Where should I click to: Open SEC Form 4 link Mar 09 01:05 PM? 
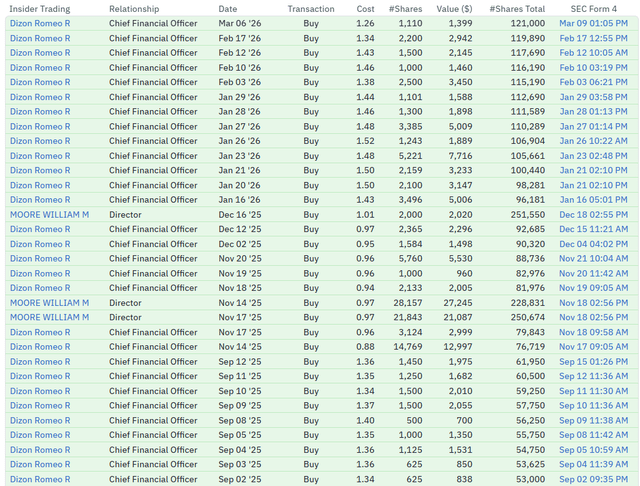pos(593,23)
